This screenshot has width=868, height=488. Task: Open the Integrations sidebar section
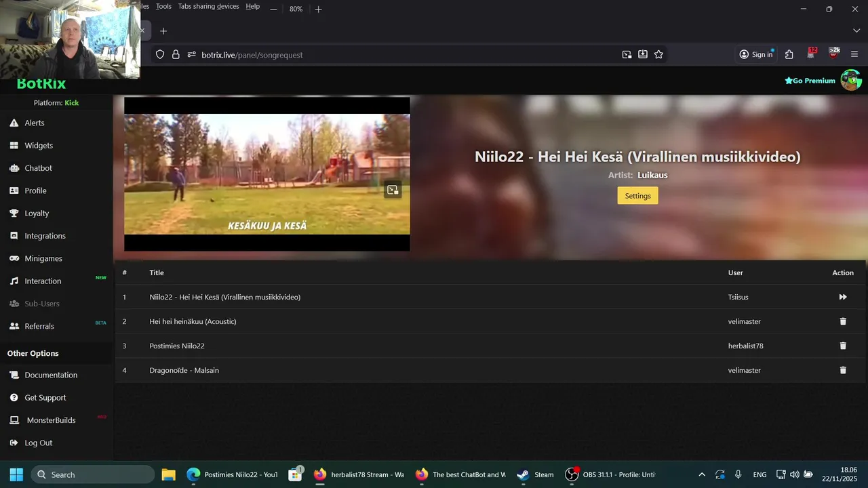click(45, 236)
